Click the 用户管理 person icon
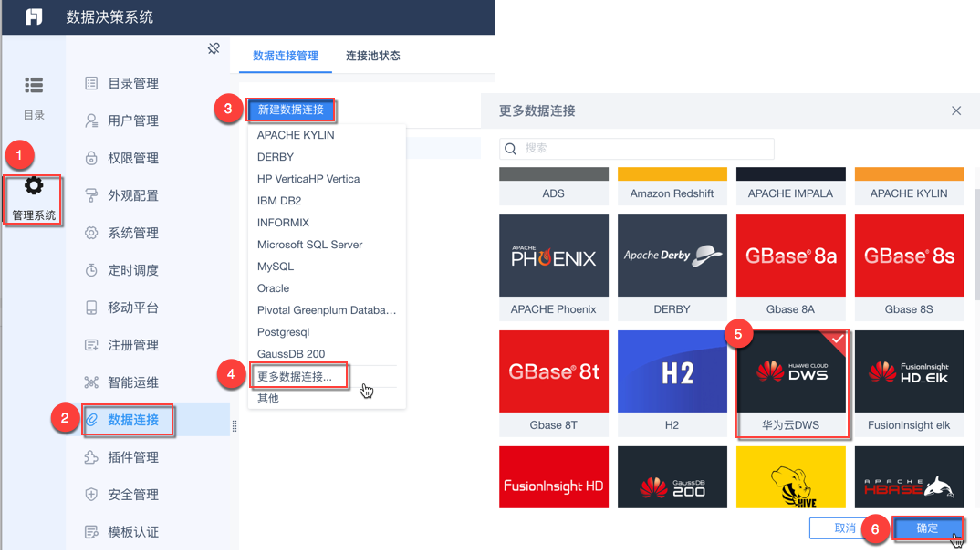980x554 pixels. [x=91, y=120]
